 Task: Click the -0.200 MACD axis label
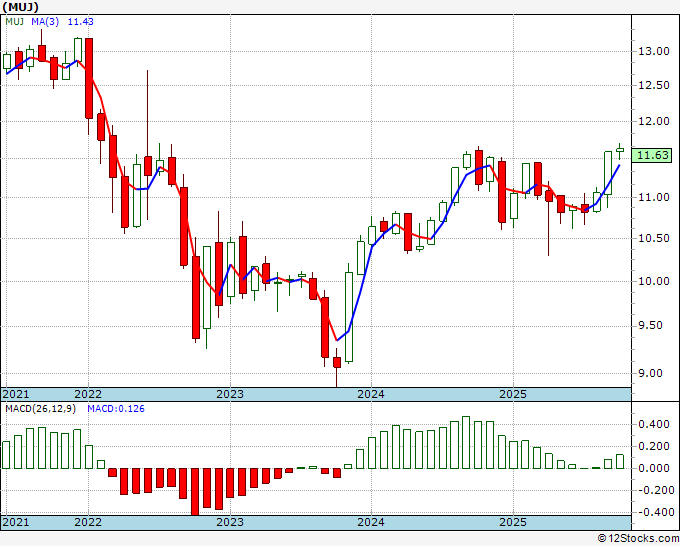654,490
